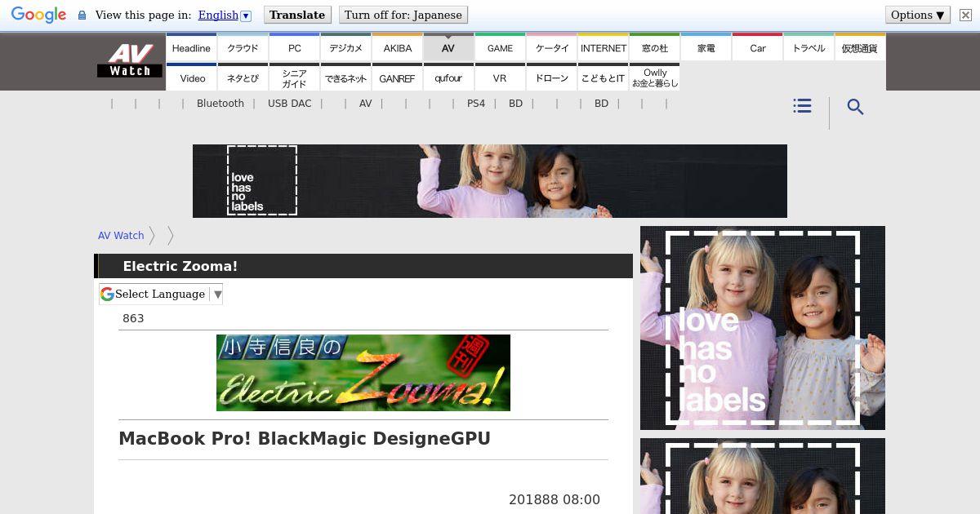The height and width of the screenshot is (514, 980).
Task: Open the 窓の杜 tab
Action: pos(655,47)
